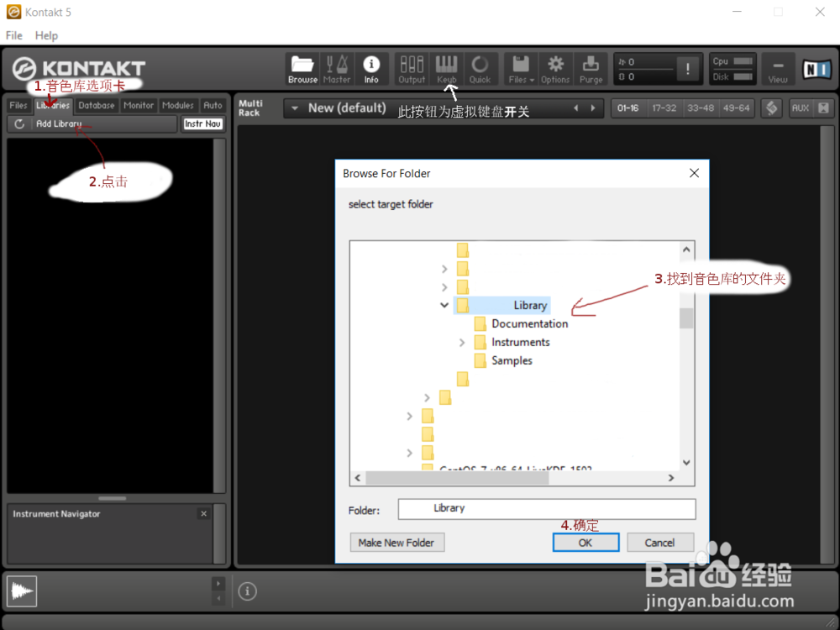Viewport: 840px width, 630px height.
Task: Expand the Instruments folder
Action: coord(462,343)
